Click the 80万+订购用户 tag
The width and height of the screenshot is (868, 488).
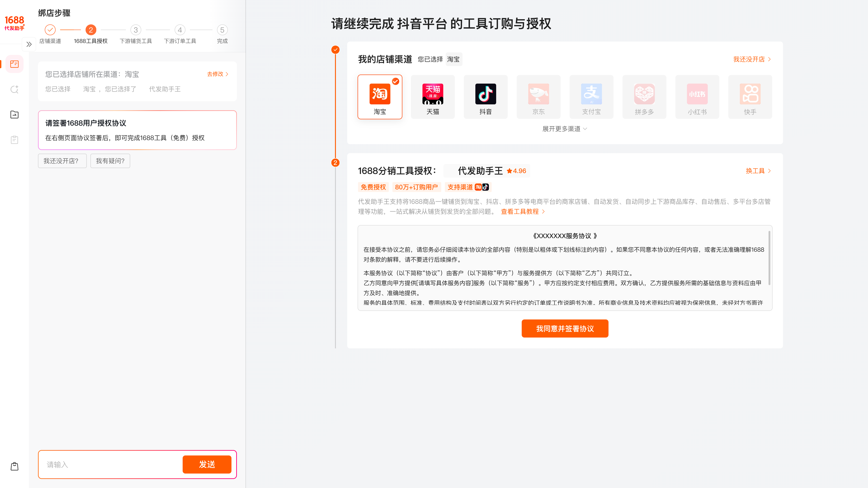pos(416,187)
